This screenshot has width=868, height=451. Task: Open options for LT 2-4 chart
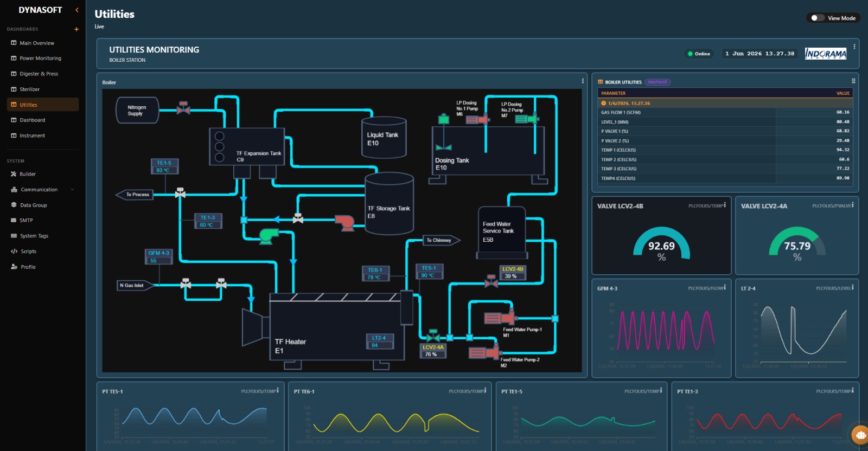tap(853, 287)
